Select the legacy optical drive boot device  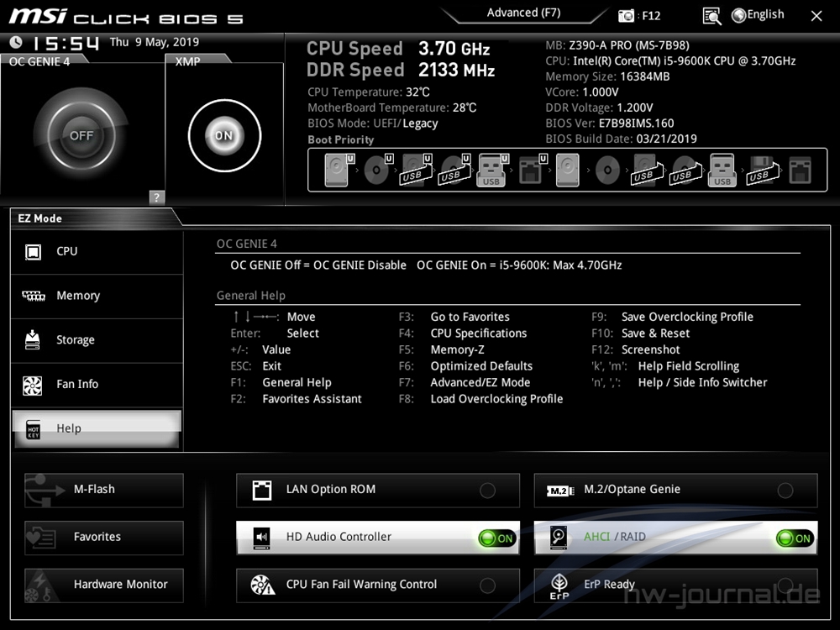click(607, 171)
